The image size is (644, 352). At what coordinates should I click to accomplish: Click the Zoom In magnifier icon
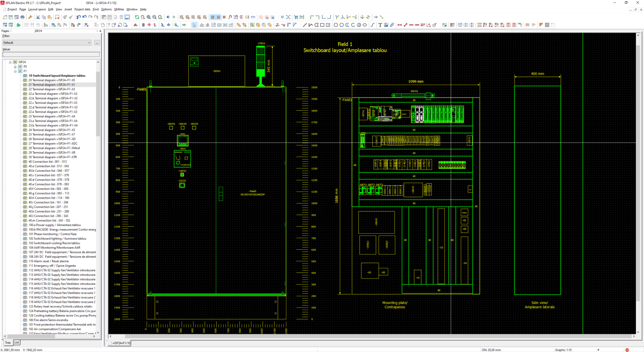[x=148, y=17]
